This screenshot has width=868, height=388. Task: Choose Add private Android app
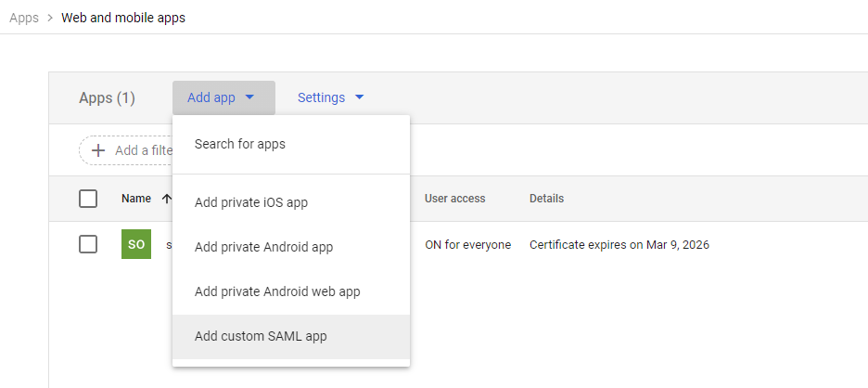point(291,247)
